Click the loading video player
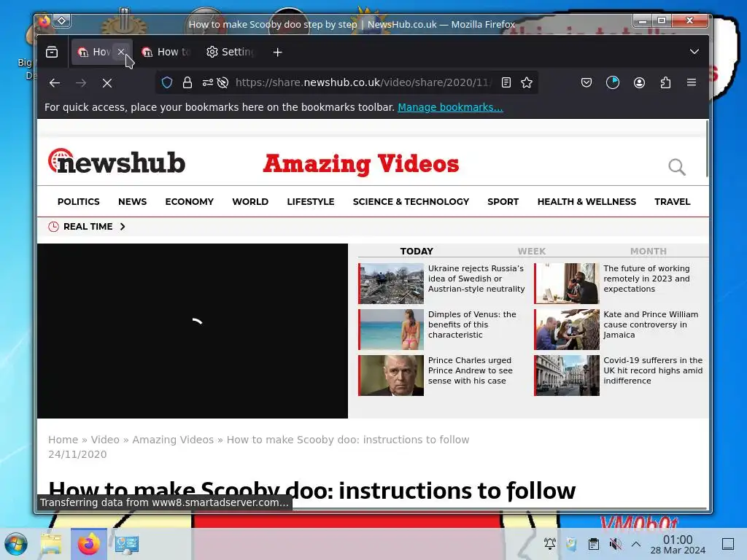Screen dimensions: 747x560 193,331
